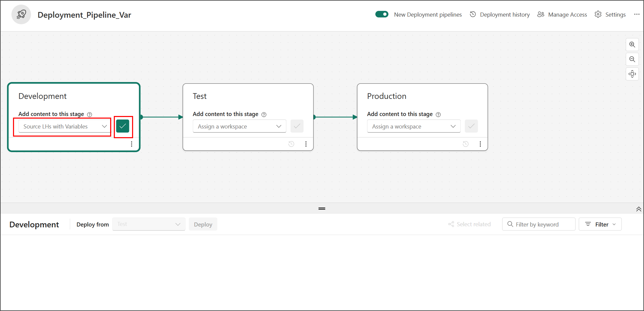
Task: Open Manage Access
Action: (x=562, y=14)
